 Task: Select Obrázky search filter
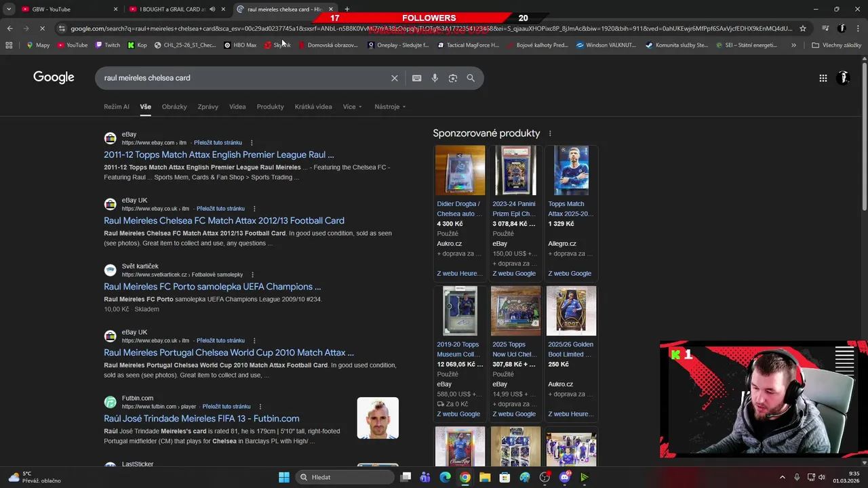[174, 106]
